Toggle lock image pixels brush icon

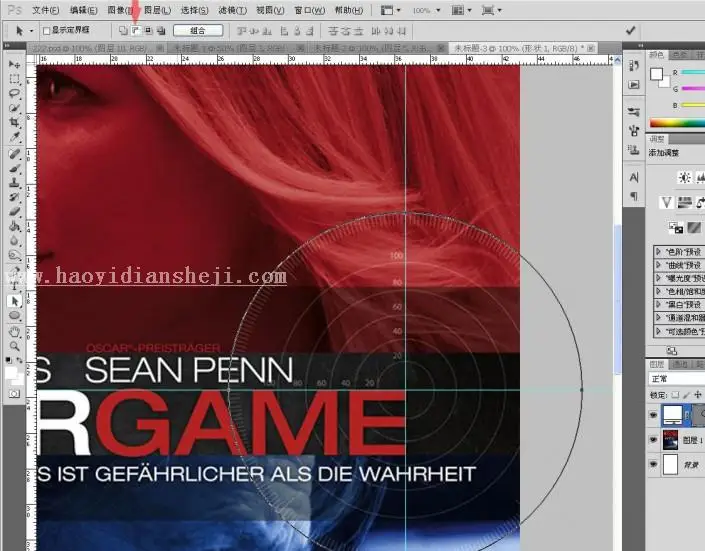[x=687, y=395]
